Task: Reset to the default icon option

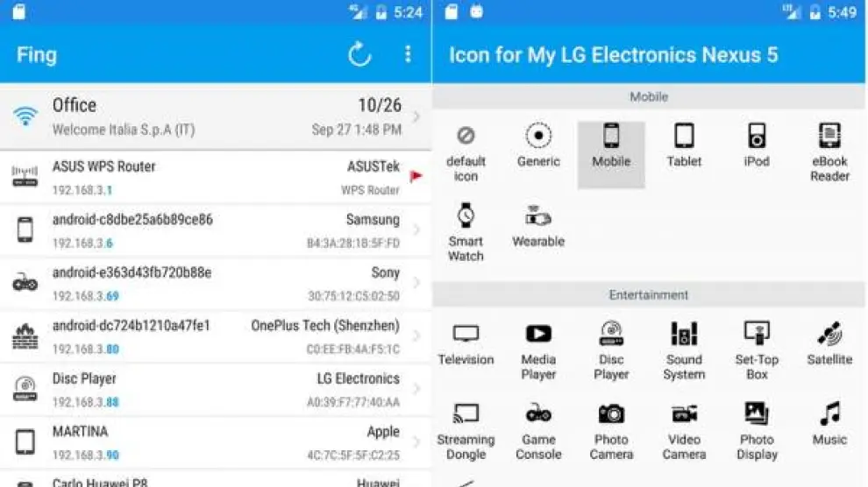Action: (466, 152)
